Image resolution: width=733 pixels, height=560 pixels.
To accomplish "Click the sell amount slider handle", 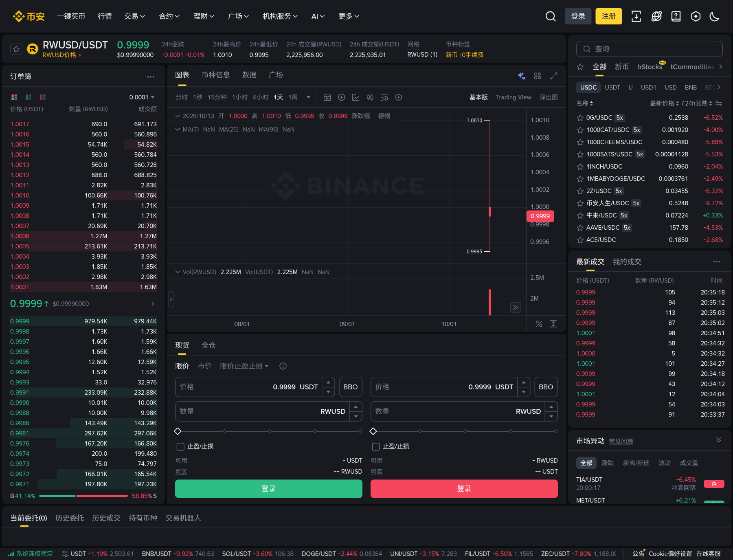I will pyautogui.click(x=373, y=431).
